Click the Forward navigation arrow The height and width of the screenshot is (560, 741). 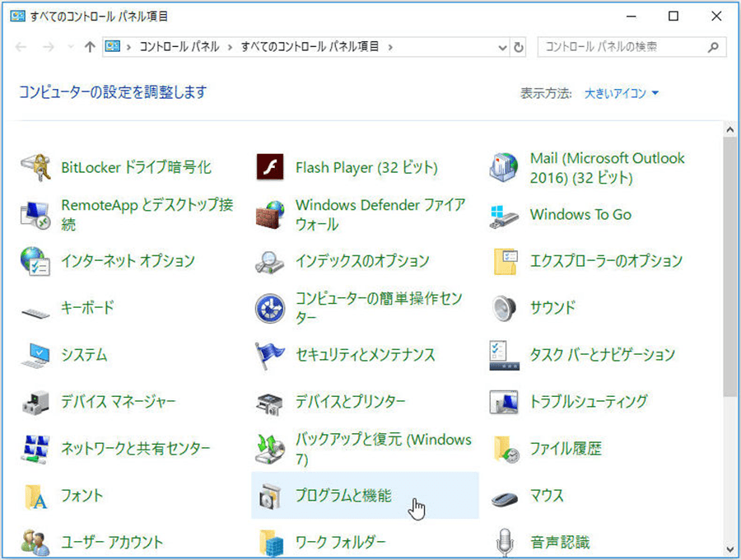(x=48, y=47)
